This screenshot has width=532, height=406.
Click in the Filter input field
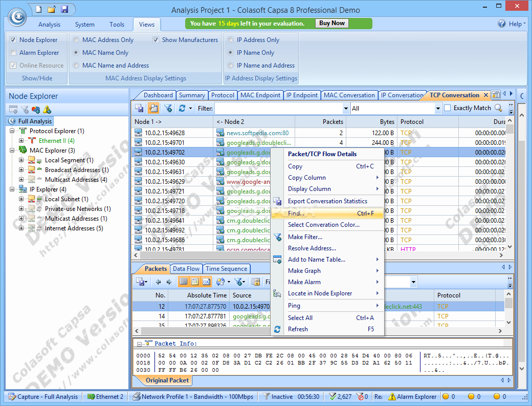tap(279, 109)
